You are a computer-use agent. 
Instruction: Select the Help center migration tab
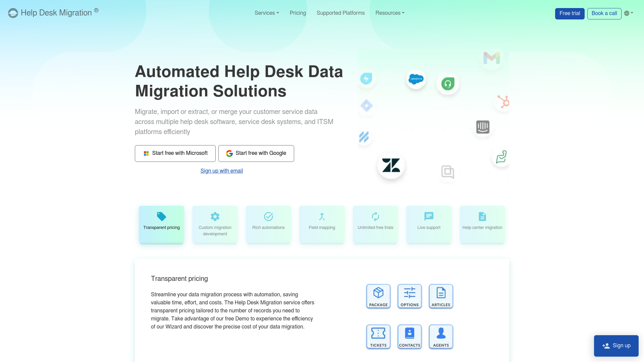[x=482, y=224]
